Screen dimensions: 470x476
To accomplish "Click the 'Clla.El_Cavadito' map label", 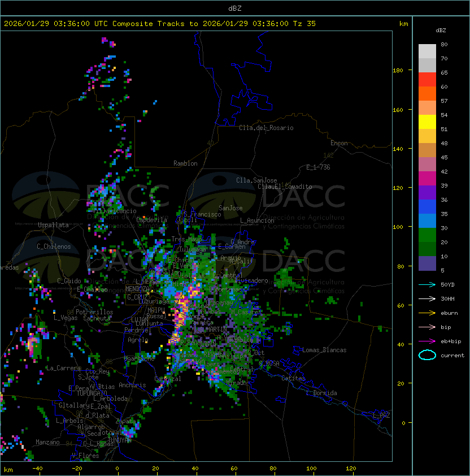I will point(285,187).
